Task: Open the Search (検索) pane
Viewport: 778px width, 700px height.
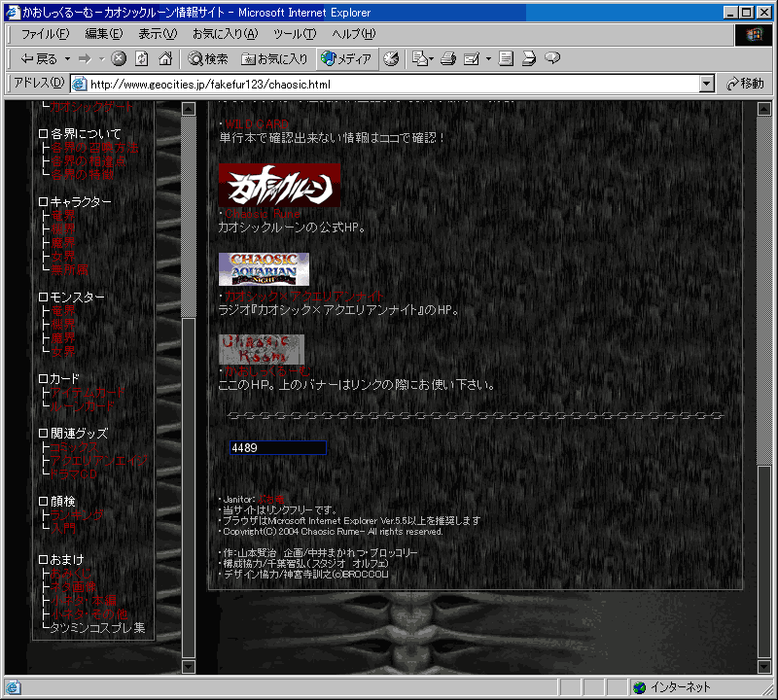Action: tap(208, 59)
